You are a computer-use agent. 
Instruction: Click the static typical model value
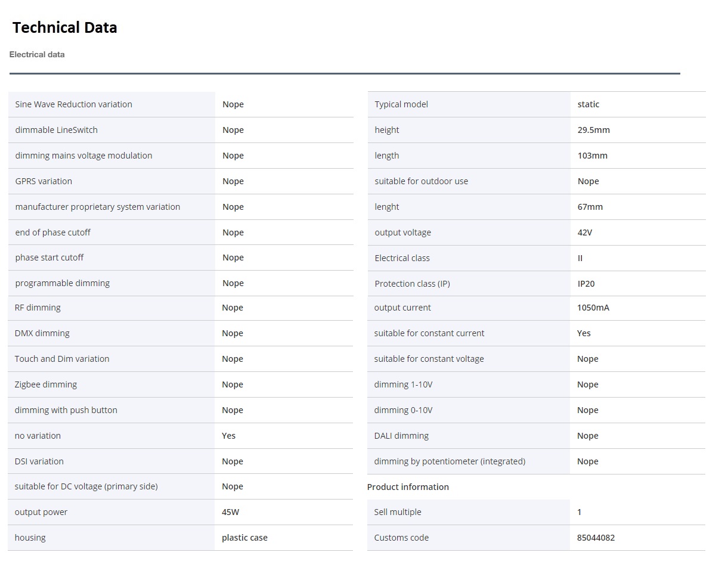point(588,104)
